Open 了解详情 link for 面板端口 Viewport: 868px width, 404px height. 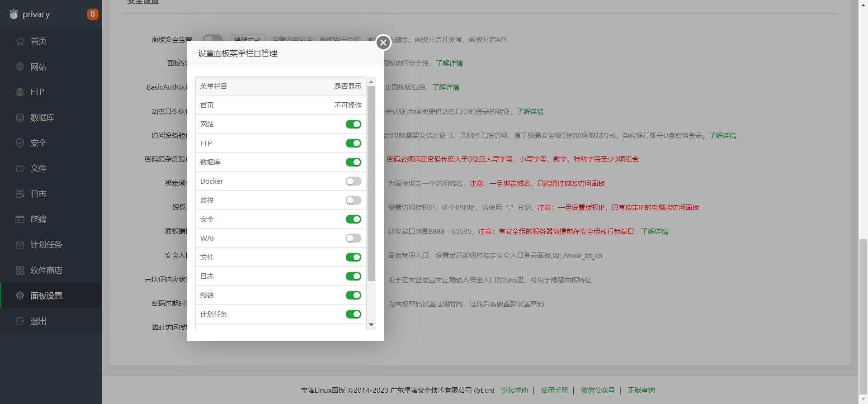[655, 232]
